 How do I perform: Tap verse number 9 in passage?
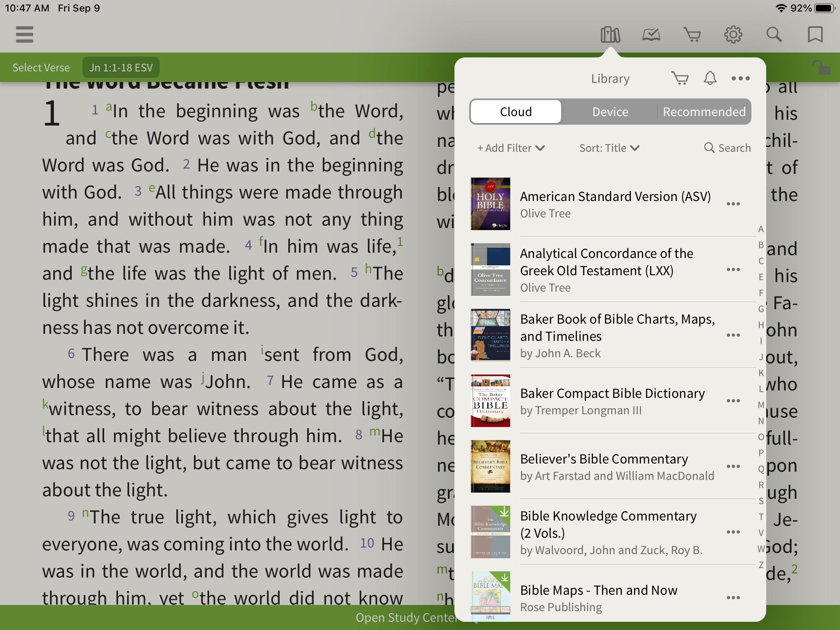(x=71, y=516)
